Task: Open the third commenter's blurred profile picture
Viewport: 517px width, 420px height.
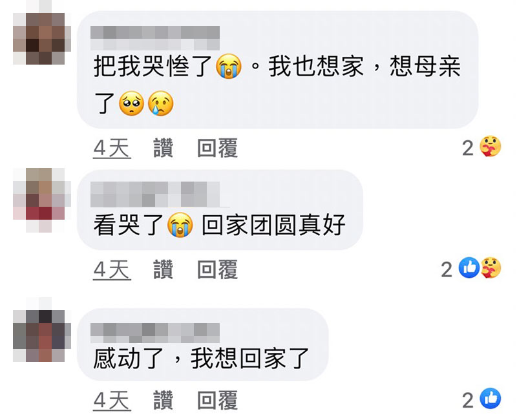Action: click(42, 330)
